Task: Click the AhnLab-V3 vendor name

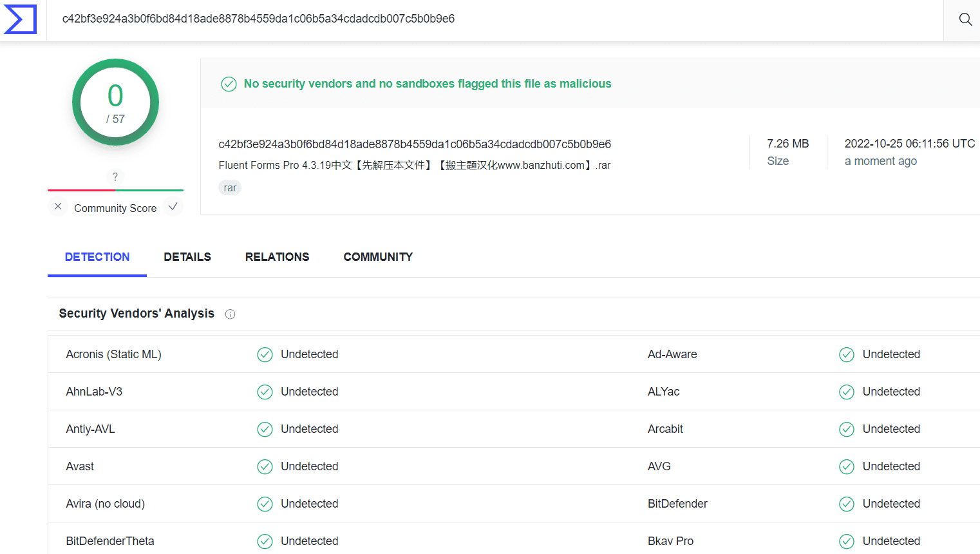Action: (94, 392)
